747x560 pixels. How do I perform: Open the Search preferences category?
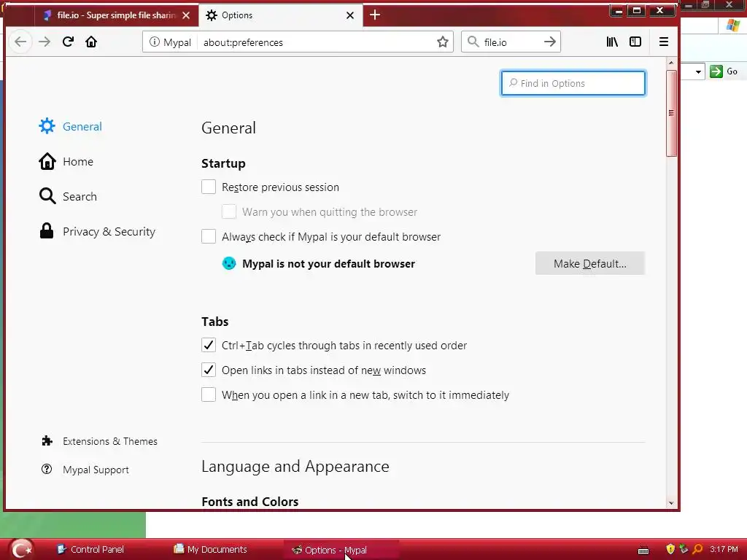pos(68,196)
